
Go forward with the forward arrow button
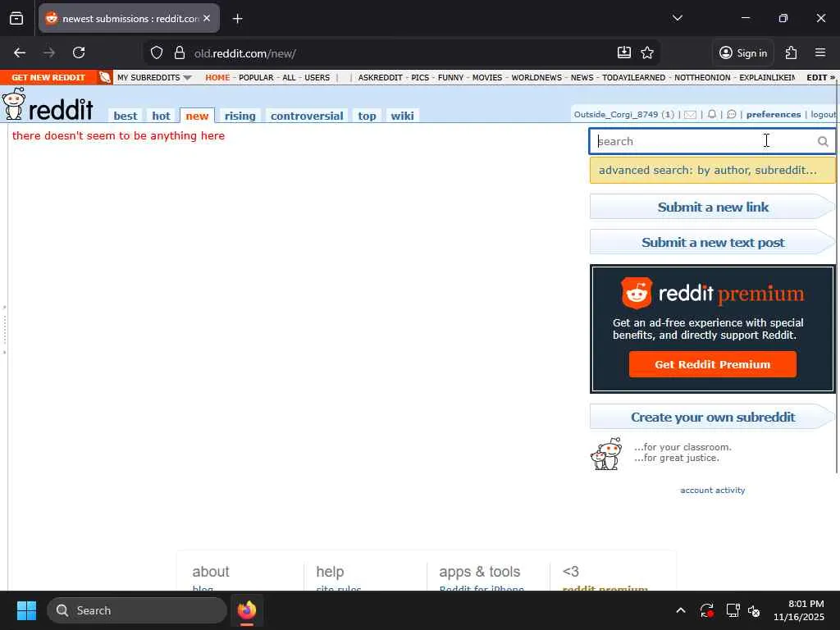(49, 52)
